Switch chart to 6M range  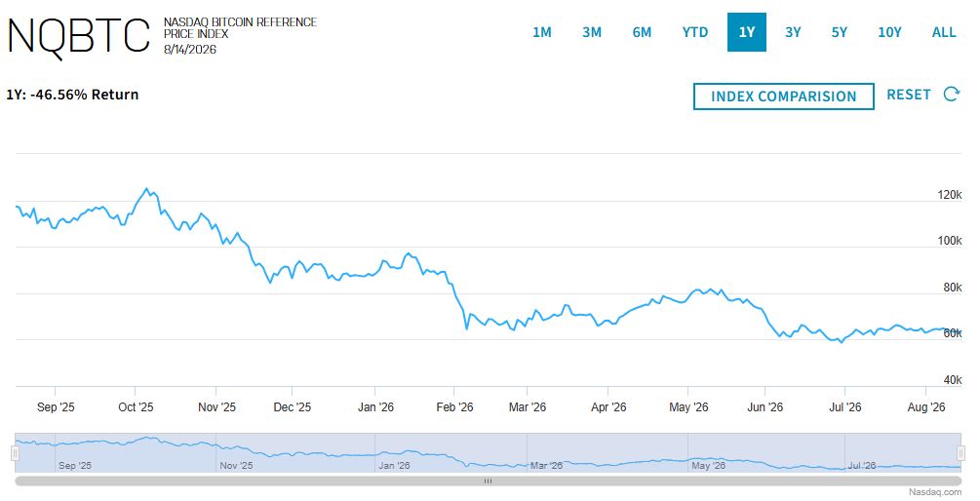click(x=642, y=32)
